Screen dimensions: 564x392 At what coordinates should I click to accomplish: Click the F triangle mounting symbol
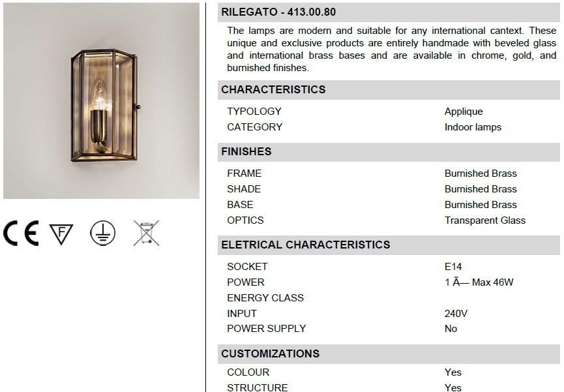61,234
